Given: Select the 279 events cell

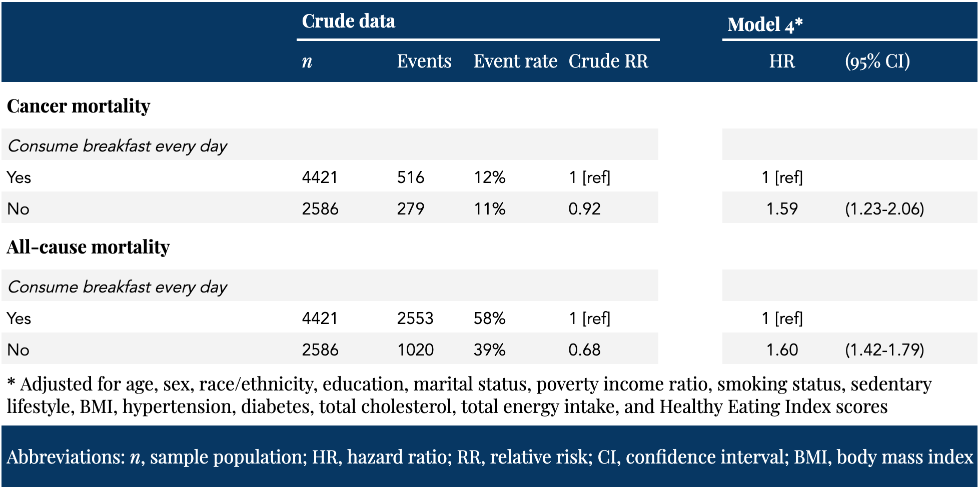Looking at the screenshot, I should click(x=410, y=208).
